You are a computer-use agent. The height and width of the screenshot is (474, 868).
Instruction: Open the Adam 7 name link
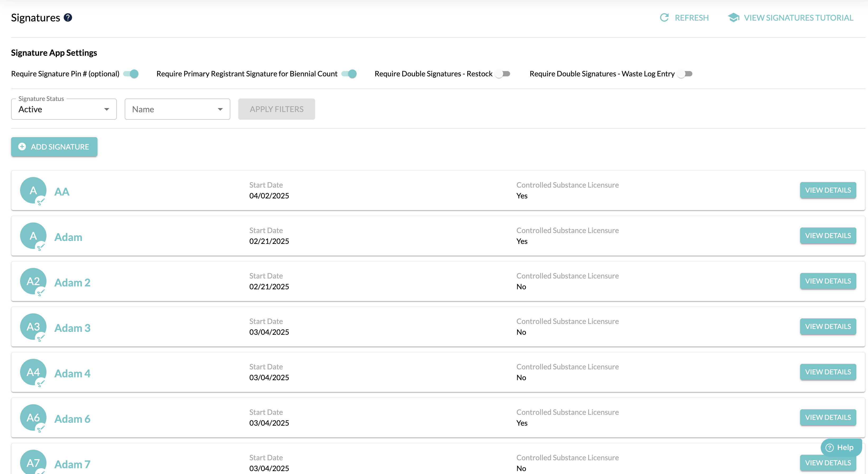72,464
